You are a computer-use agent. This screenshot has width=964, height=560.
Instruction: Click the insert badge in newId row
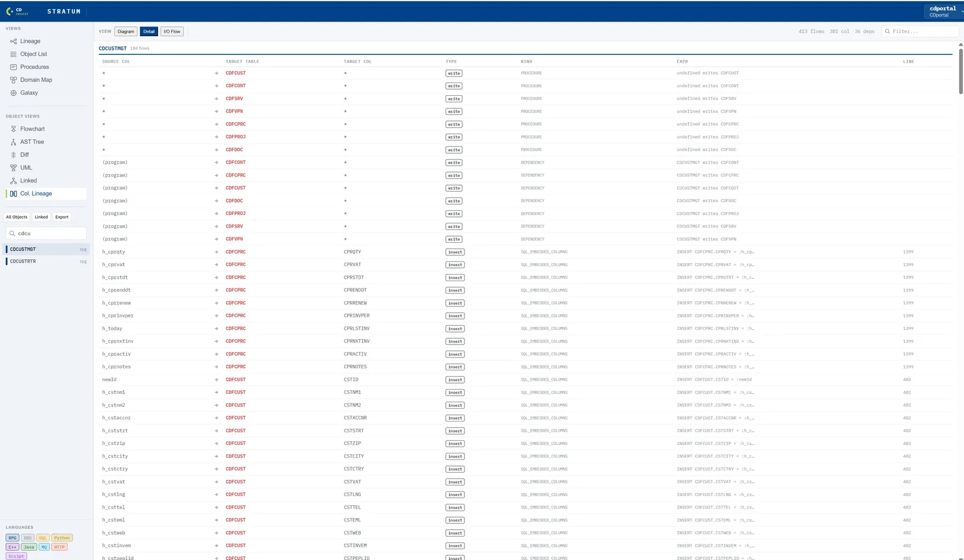(x=455, y=380)
